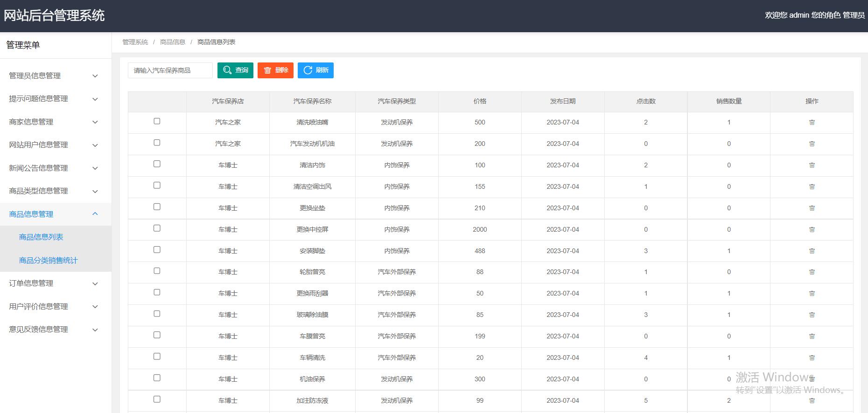Select the checkbox for 清洗喷油嘴

pos(157,121)
